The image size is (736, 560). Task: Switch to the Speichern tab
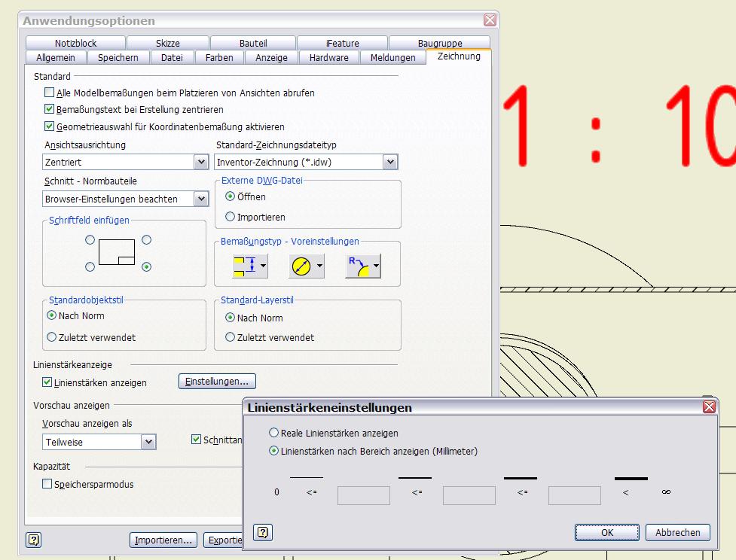click(x=118, y=57)
